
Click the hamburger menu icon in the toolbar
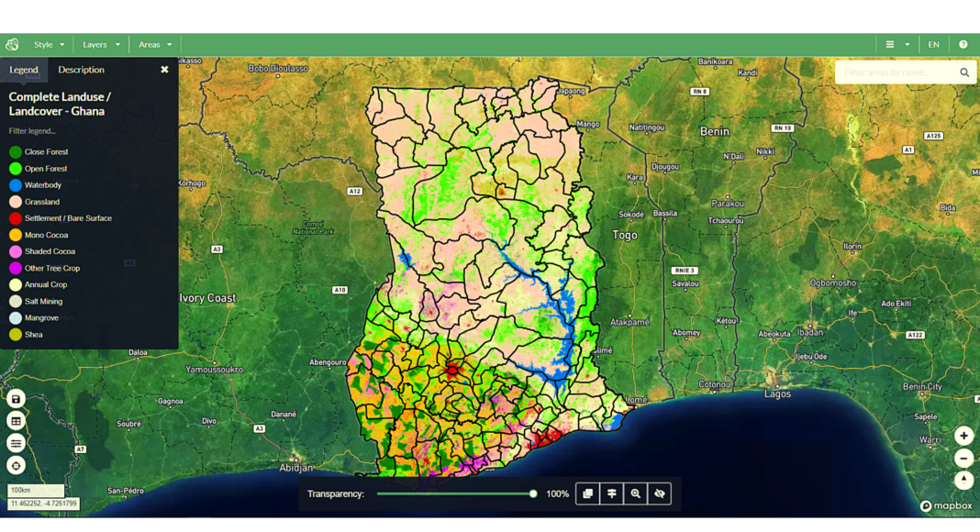click(890, 44)
